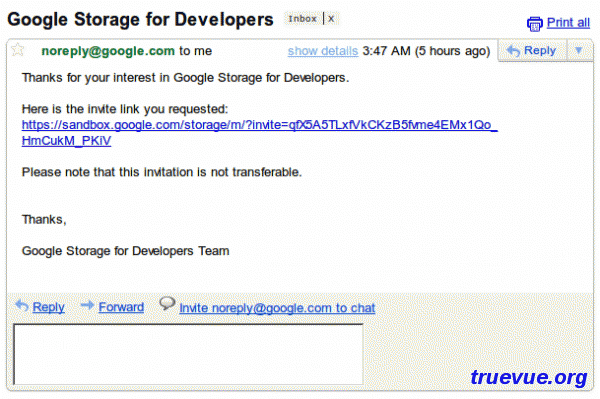Viewport: 600px width, 399px height.
Task: Invite noreply@google.com to chat
Action: [x=277, y=308]
